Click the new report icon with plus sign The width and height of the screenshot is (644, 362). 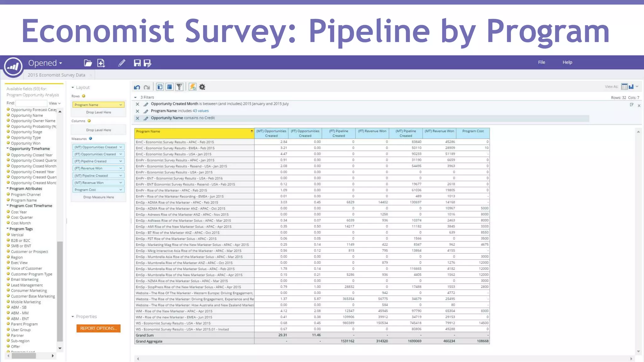[x=101, y=63]
